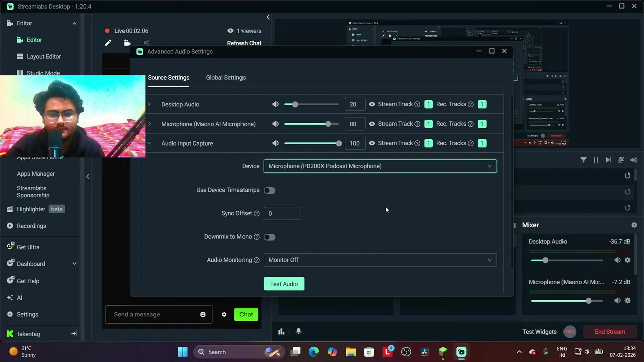Screen dimensions: 644x362
Task: Click the notifications bell icon
Action: [x=298, y=331]
